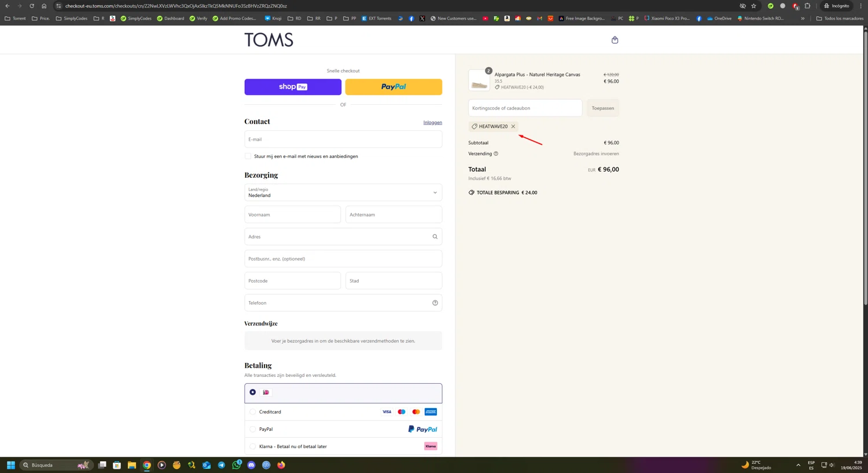Click the Alpargata Plus product thumbnail
Image resolution: width=868 pixels, height=473 pixels.
tap(479, 80)
